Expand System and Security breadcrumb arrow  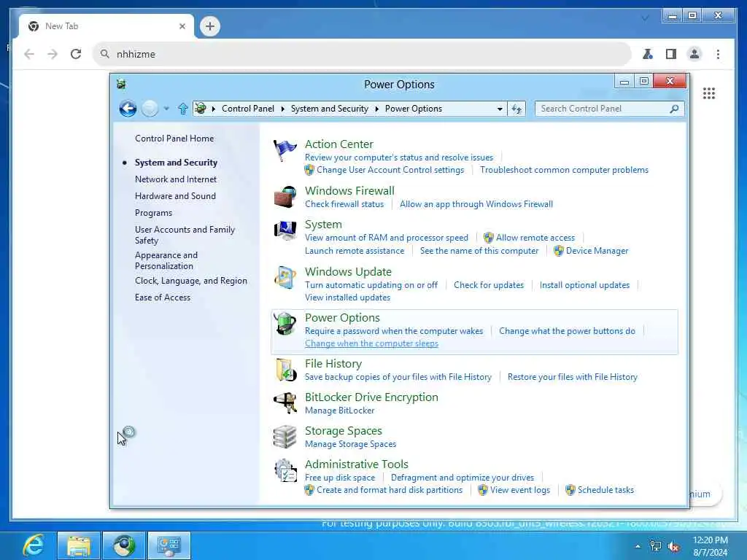pos(377,109)
